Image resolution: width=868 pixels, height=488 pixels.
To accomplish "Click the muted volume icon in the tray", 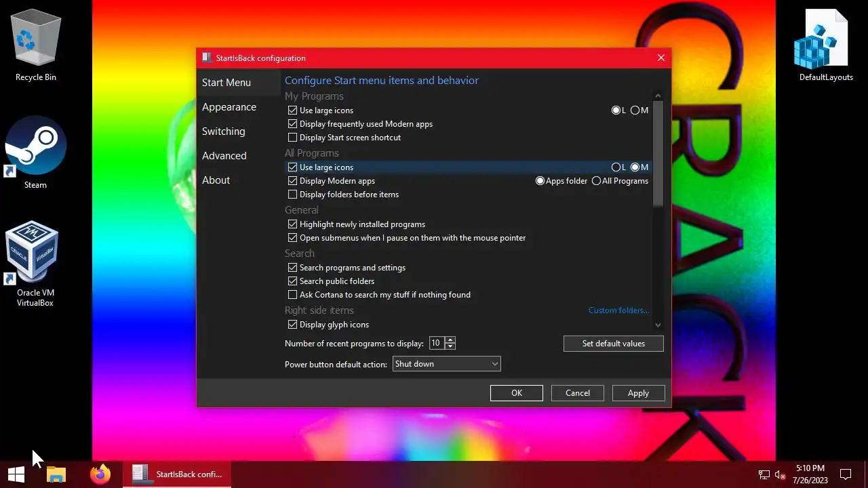I will click(780, 474).
